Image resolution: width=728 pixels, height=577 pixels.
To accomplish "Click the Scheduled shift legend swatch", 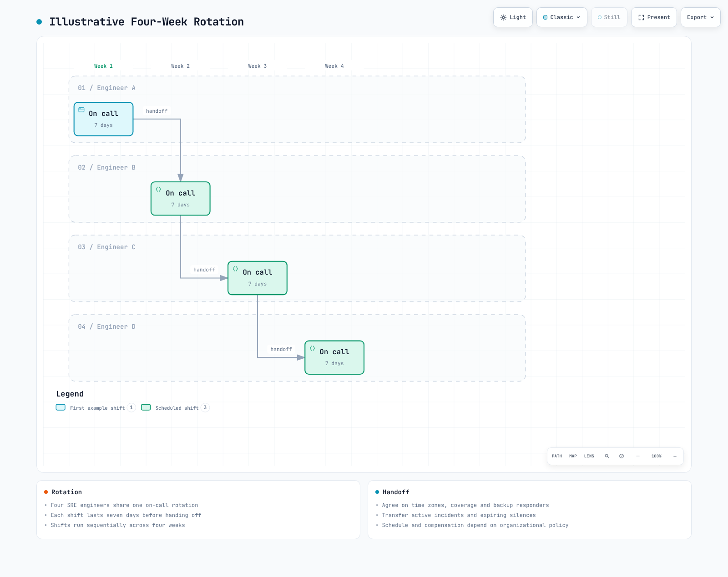I will pyautogui.click(x=146, y=407).
